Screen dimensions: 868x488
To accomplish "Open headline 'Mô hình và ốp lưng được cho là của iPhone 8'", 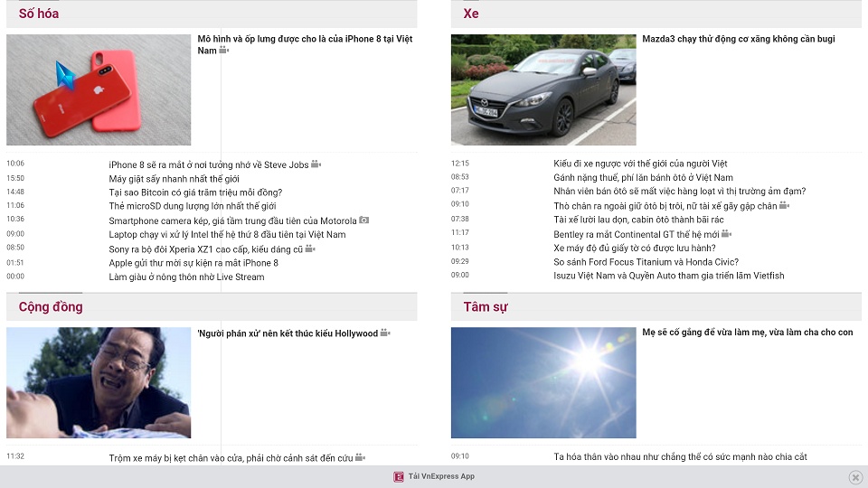I will click(305, 44).
